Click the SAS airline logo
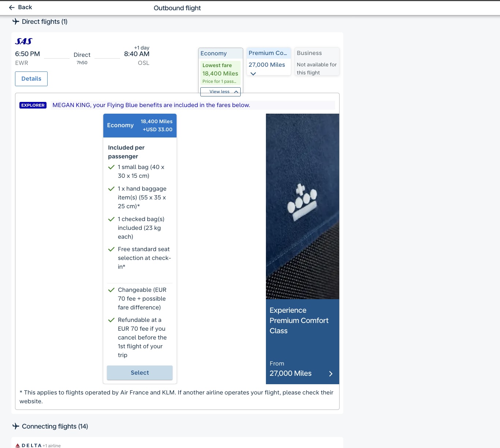Screen dimensions: 500x448 tap(24, 41)
